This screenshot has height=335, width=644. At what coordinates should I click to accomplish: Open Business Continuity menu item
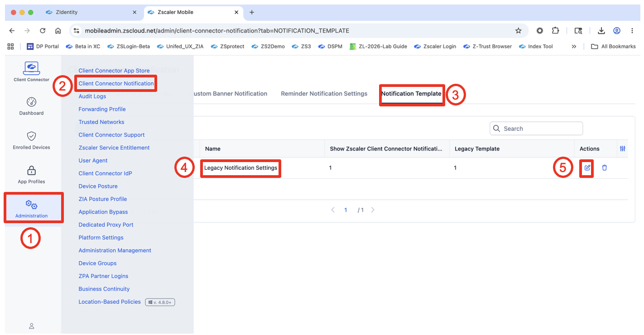104,289
